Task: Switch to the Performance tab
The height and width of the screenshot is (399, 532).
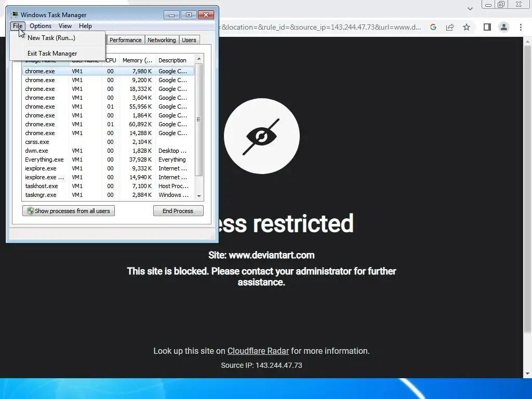Action: coord(125,40)
